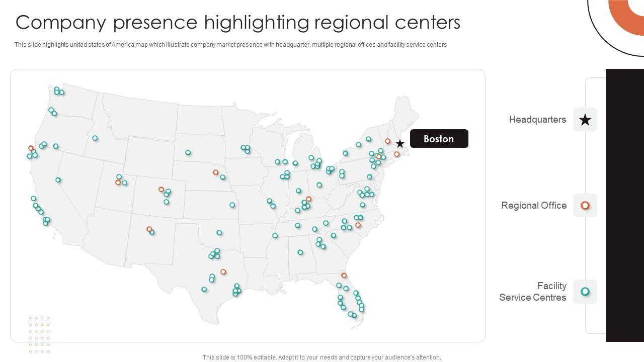644x362 pixels.
Task: Click the orange marker in northern Florida
Action: click(x=344, y=276)
